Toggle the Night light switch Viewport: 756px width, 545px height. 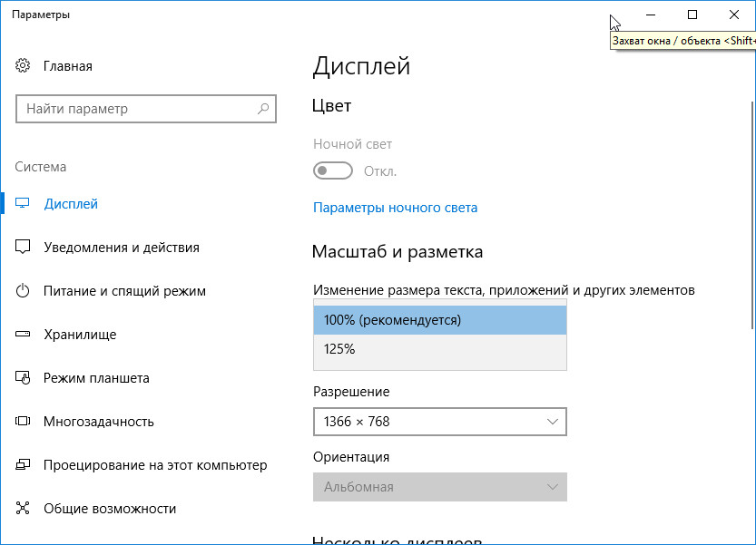pyautogui.click(x=333, y=170)
